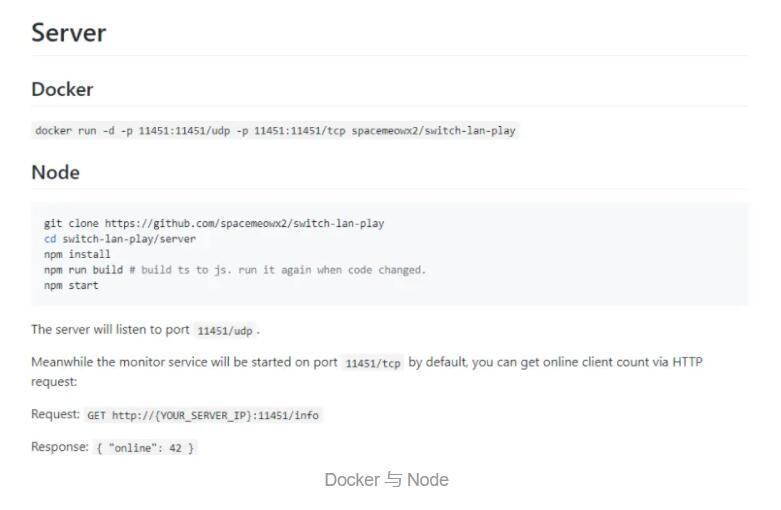Image resolution: width=781 pixels, height=510 pixels.
Task: Click the git clone github URL line
Action: tap(214, 223)
